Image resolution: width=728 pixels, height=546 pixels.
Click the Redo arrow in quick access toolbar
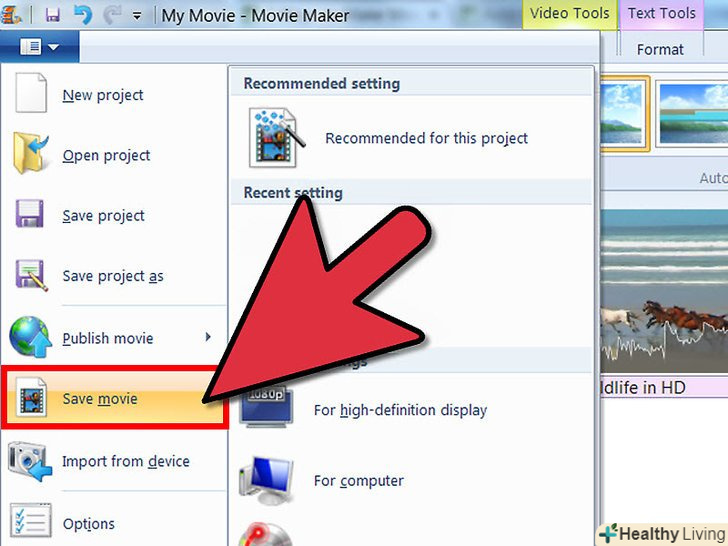pyautogui.click(x=112, y=15)
